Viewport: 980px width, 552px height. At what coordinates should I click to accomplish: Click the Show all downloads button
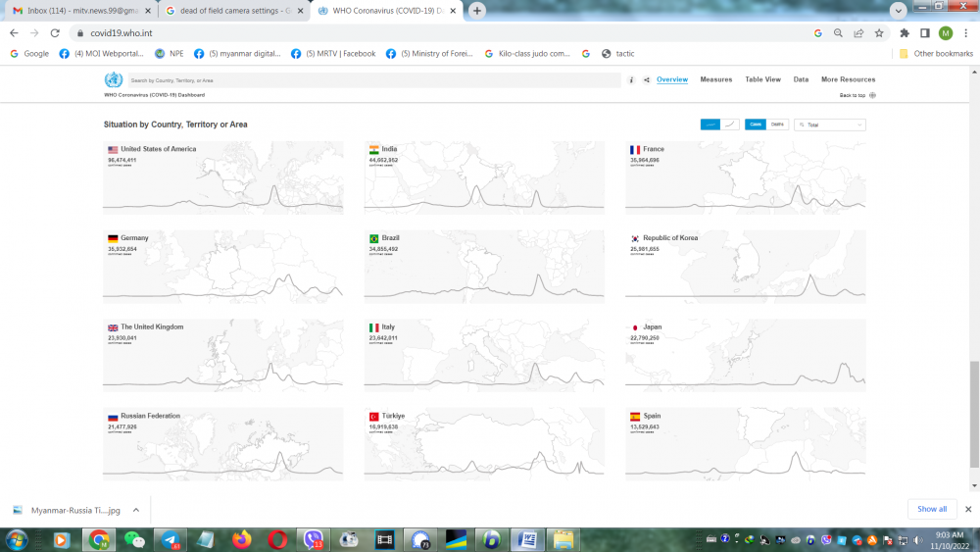point(931,509)
